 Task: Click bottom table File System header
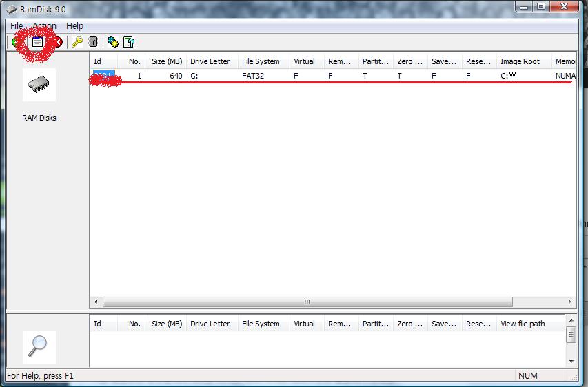(264, 324)
